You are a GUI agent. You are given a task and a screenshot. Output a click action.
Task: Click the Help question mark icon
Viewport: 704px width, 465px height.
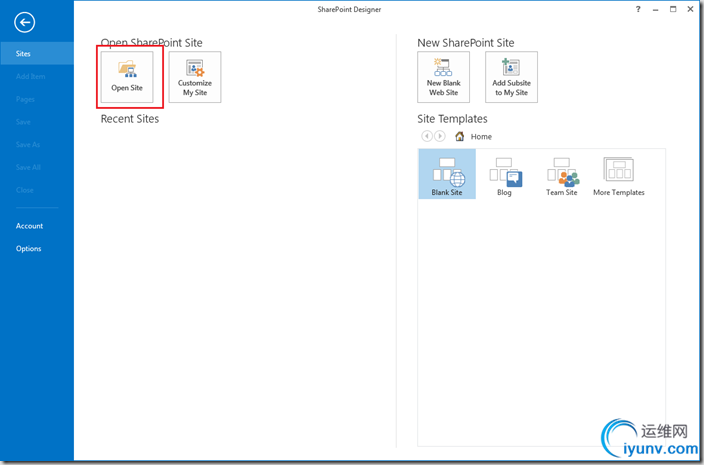pyautogui.click(x=638, y=9)
